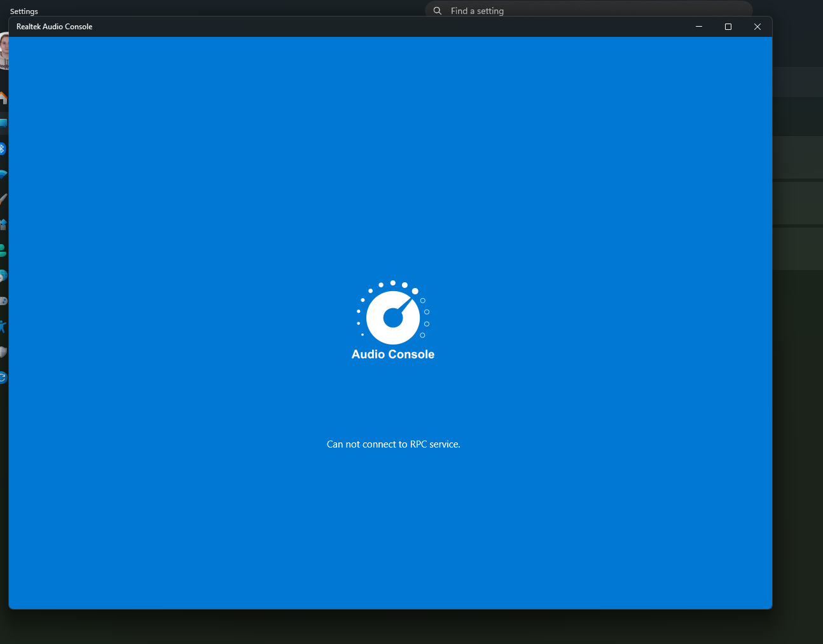The width and height of the screenshot is (823, 644).
Task: Open the Accounts icon in Settings sidebar
Action: (x=4, y=250)
